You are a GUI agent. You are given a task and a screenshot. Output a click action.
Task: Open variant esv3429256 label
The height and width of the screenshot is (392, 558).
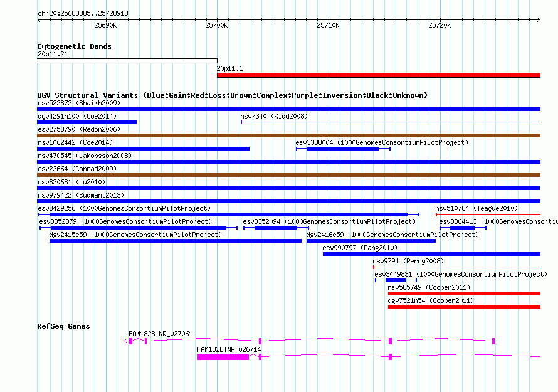point(124,208)
